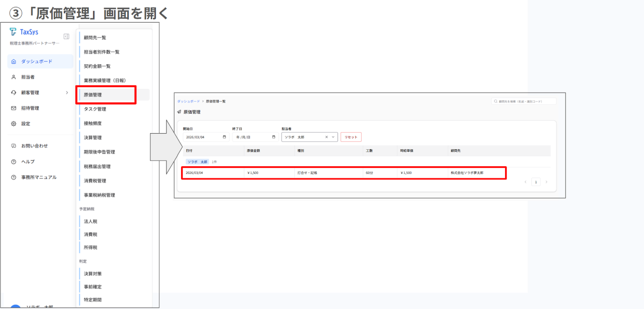
Task: Click the headset icon beside 顧客管理
Action: tap(14, 92)
